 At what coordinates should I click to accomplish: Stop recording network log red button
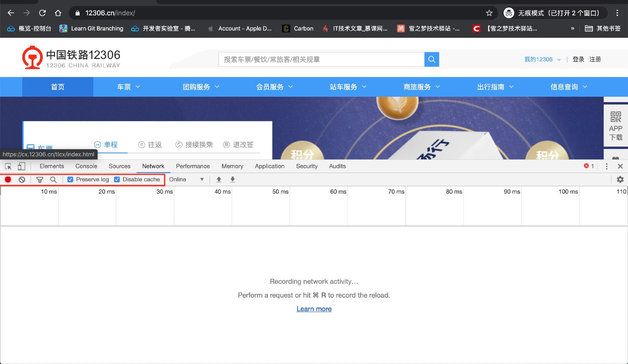coord(8,180)
